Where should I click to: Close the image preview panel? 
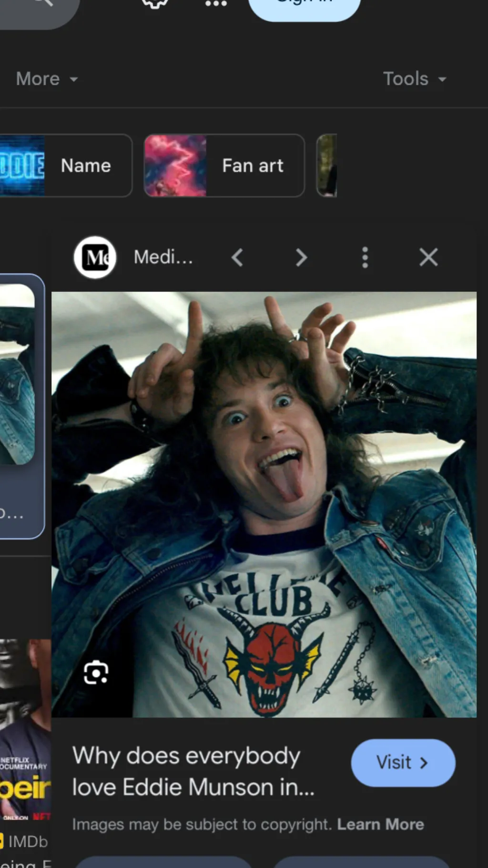pyautogui.click(x=428, y=258)
